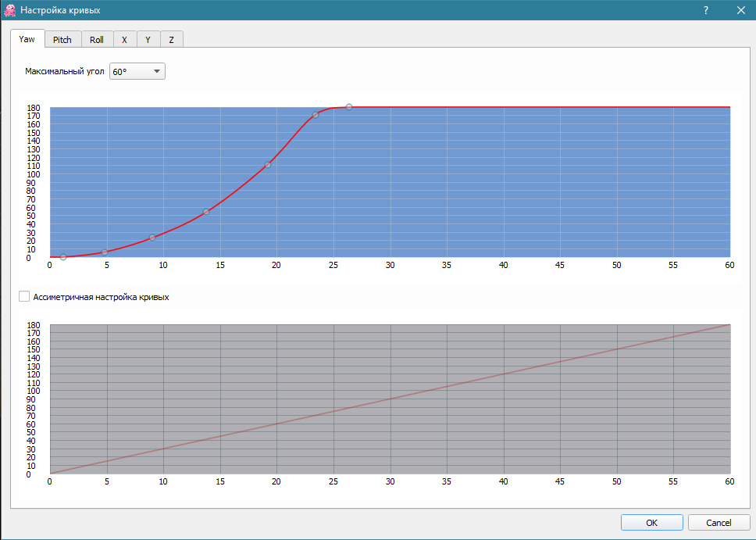Screen dimensions: 756x540
Task: Close the Настройка кривых dialog
Action: [741, 10]
